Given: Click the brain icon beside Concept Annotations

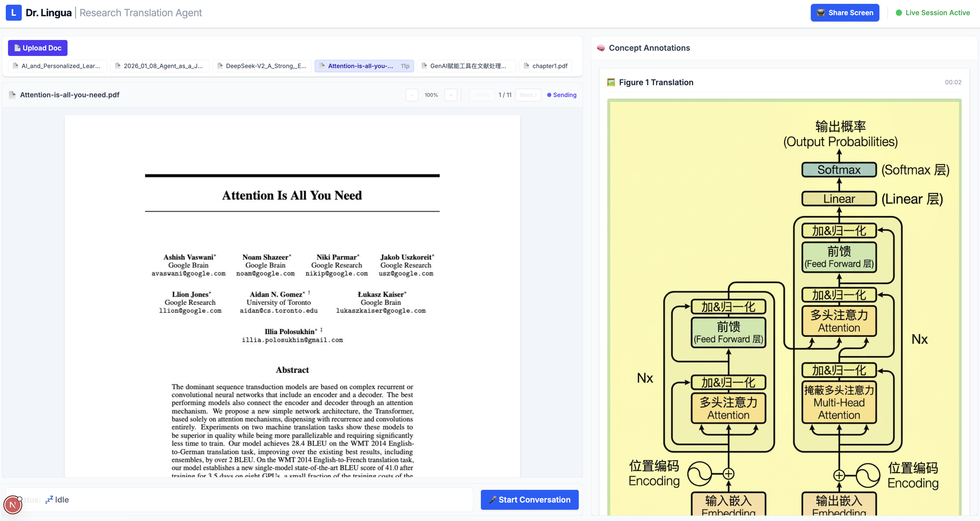Looking at the screenshot, I should click(601, 48).
